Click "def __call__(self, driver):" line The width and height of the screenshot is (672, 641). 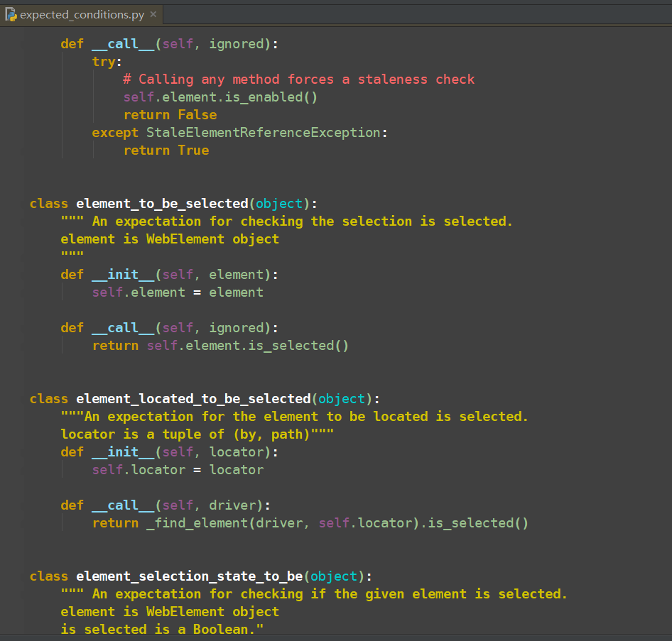[x=166, y=505]
